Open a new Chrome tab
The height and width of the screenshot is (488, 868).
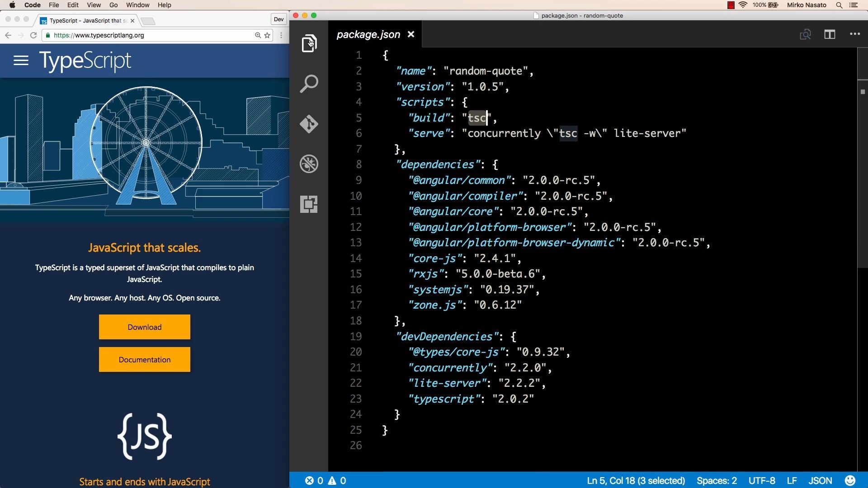coord(148,21)
